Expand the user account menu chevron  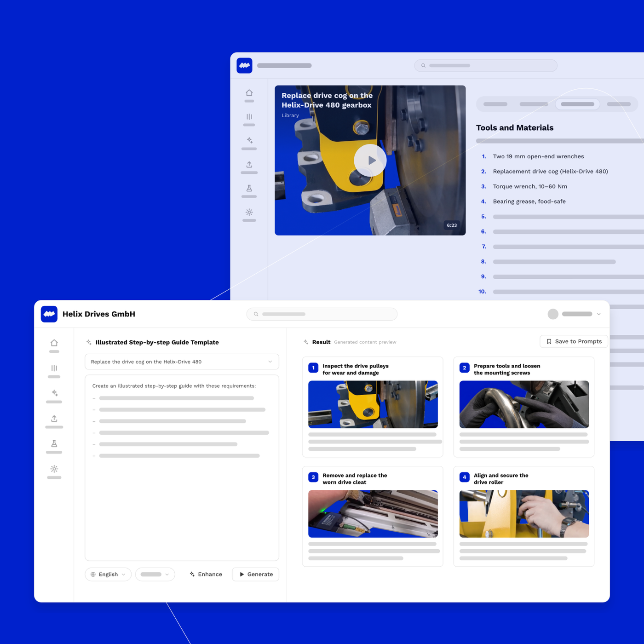tap(598, 314)
